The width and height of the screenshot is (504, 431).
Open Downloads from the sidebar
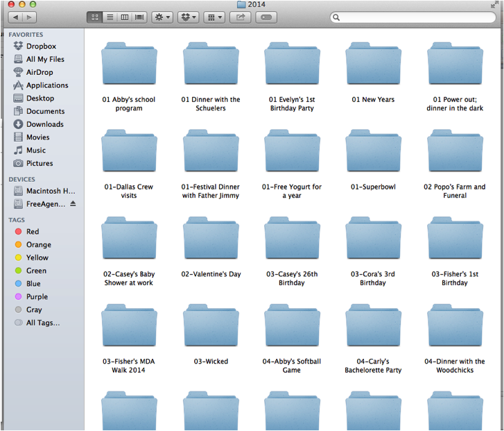click(44, 124)
